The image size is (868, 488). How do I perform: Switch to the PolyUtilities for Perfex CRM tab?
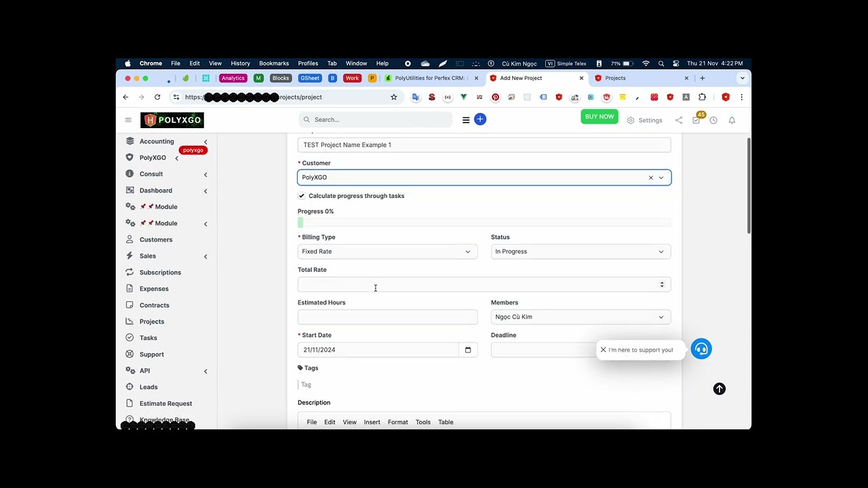431,78
